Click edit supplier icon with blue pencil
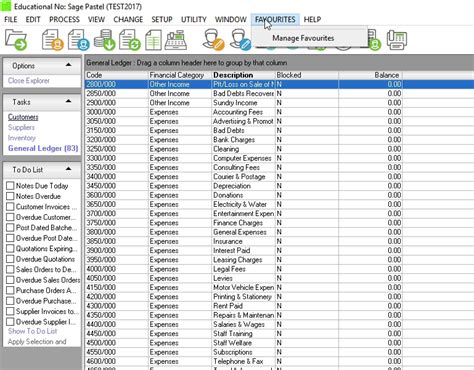Screen dimensions: 474x370 (241, 40)
